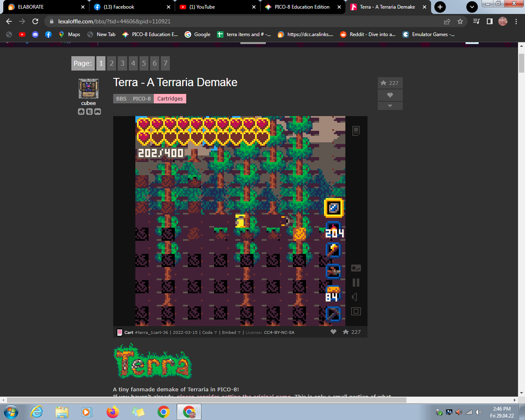Star the post with 227 stars at top
Viewport: 525px width, 420px height.
(x=390, y=83)
